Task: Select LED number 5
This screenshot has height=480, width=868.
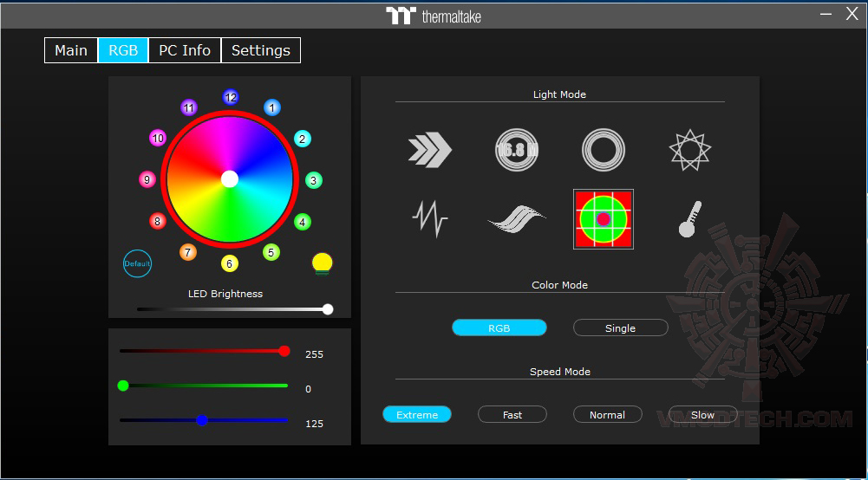Action: click(271, 253)
